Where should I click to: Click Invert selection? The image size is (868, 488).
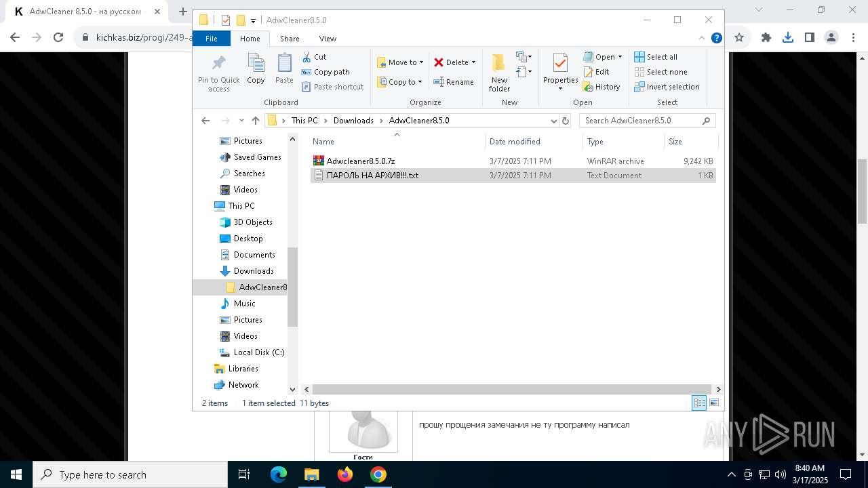[667, 87]
